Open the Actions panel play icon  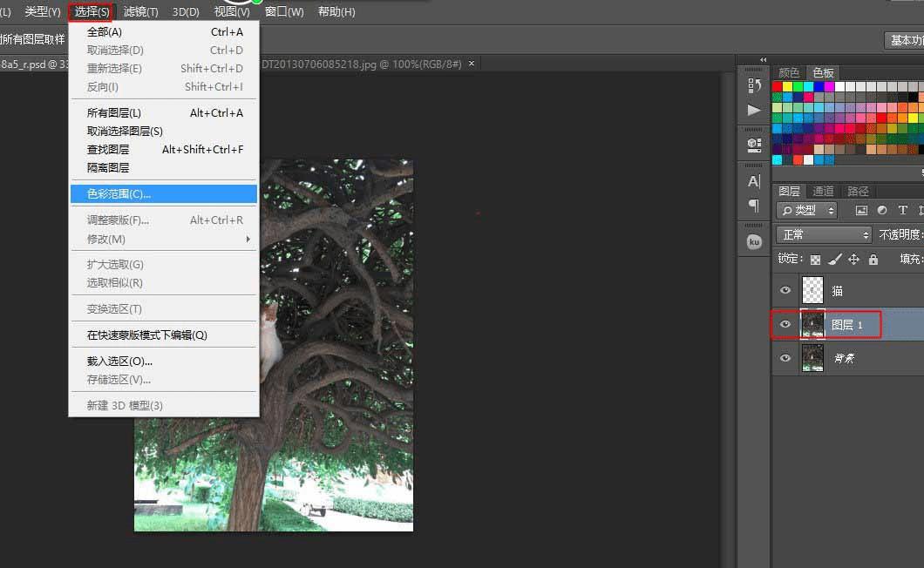(754, 110)
